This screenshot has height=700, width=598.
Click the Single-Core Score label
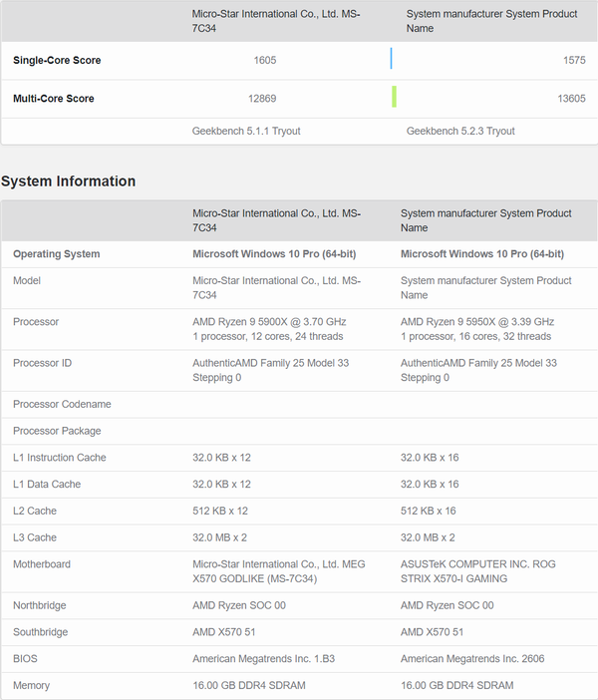click(x=57, y=60)
